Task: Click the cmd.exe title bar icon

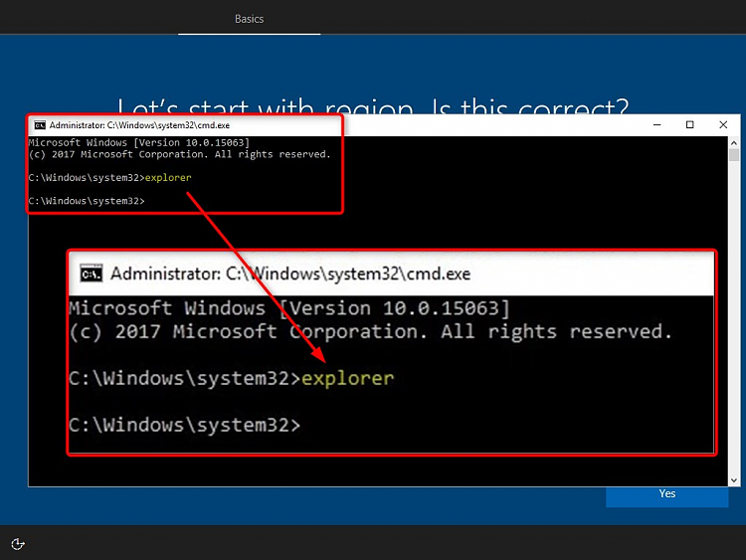Action: tap(40, 125)
